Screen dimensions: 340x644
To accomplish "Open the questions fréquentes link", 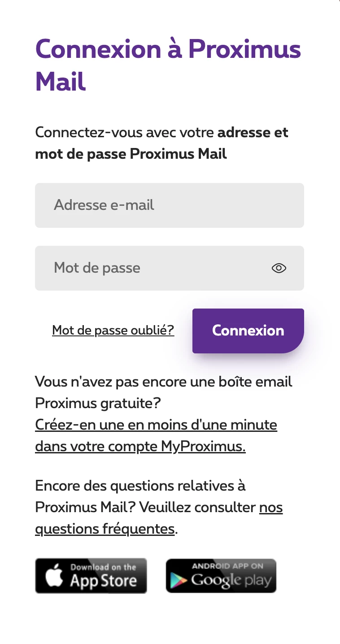I will coord(105,529).
